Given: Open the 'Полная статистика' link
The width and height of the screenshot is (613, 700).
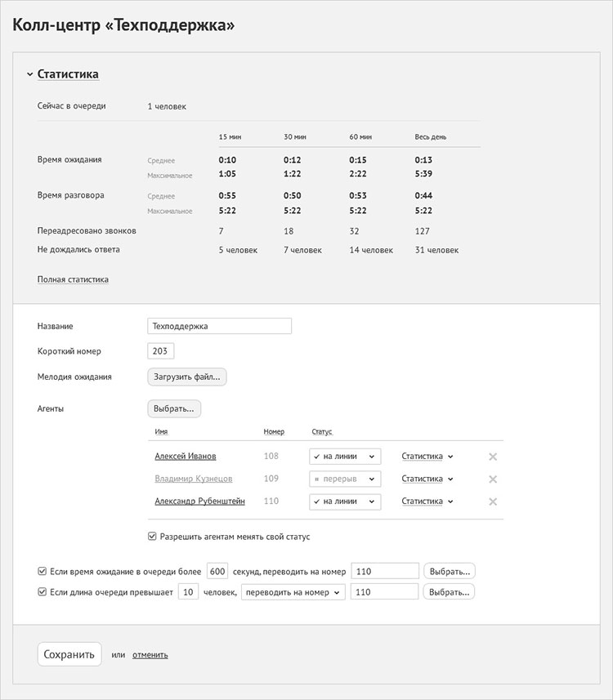Looking at the screenshot, I should click(73, 279).
